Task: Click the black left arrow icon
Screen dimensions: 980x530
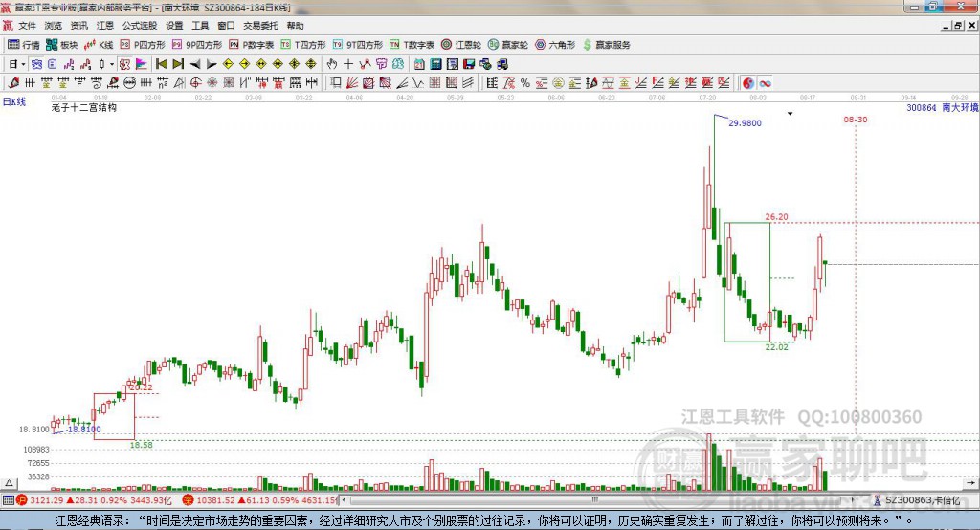Action: pyautogui.click(x=195, y=64)
